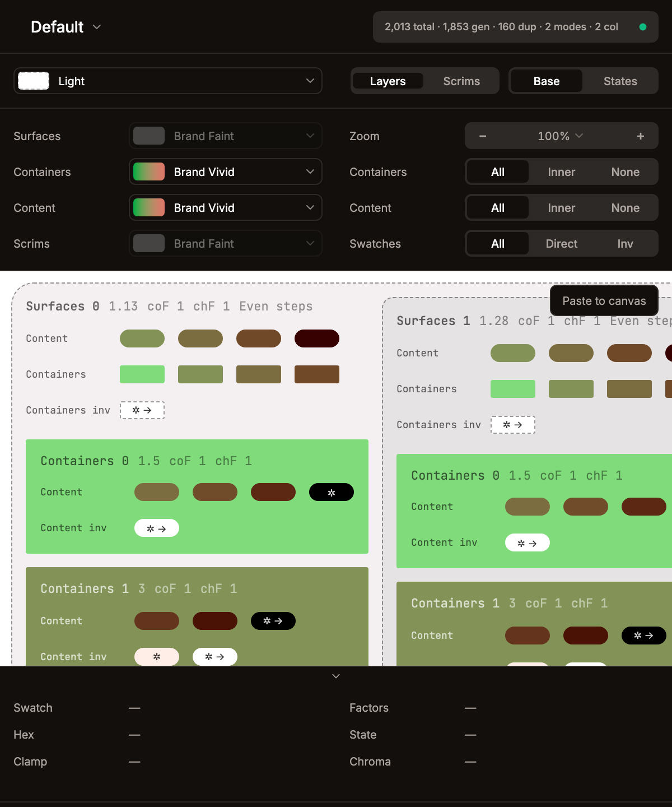This screenshot has height=807, width=672.
Task: Click the zoom increase plus icon
Action: 640,136
